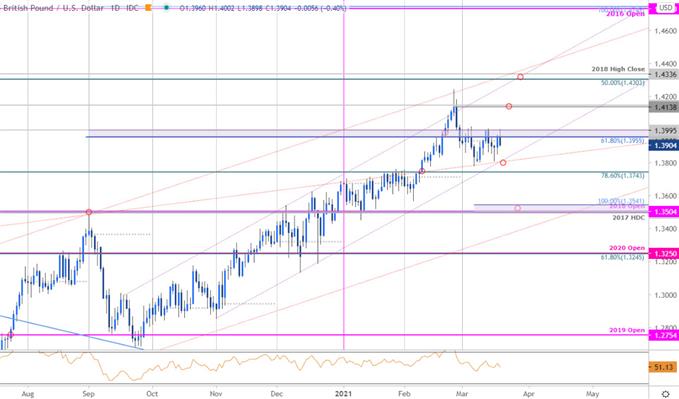Select the red circle marker near 1.3800
This screenshot has height=399, width=679.
pyautogui.click(x=503, y=162)
